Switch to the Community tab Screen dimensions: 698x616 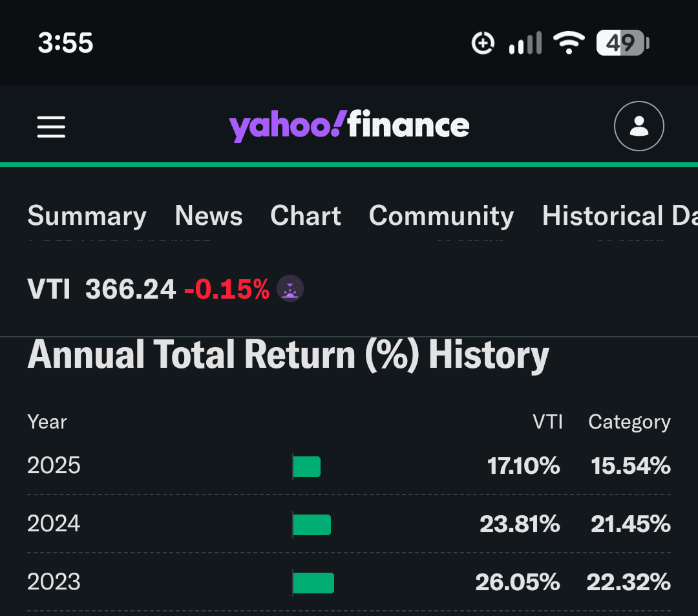(x=441, y=216)
